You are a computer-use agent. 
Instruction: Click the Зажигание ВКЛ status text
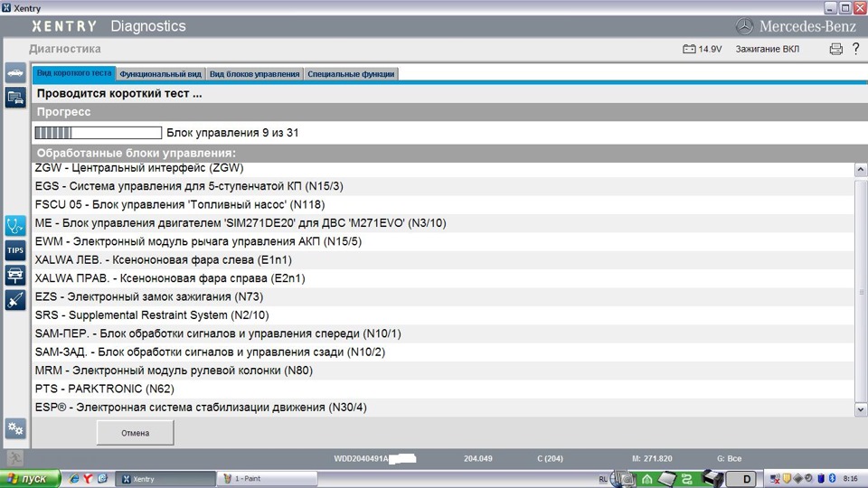coord(768,49)
